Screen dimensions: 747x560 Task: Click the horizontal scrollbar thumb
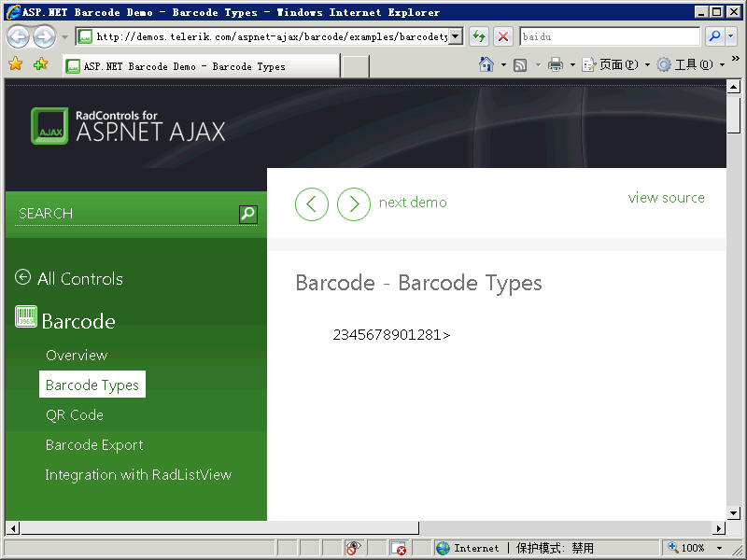pos(220,527)
